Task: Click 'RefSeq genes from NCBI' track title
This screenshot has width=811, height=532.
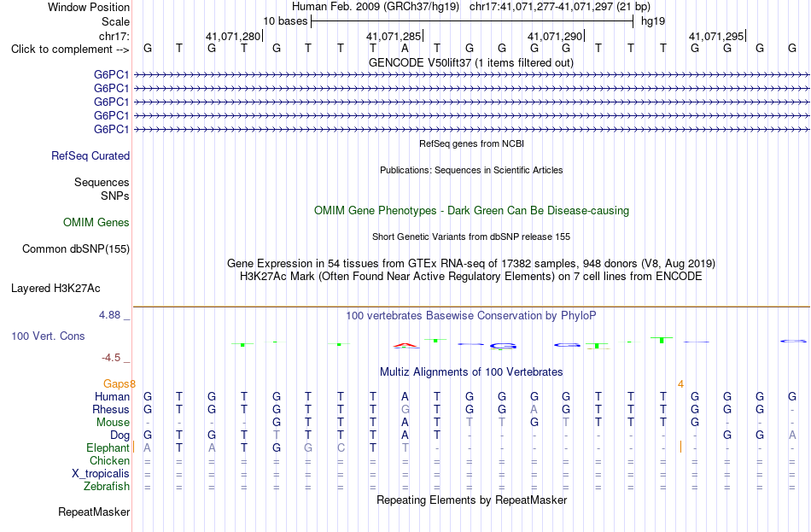Action: tap(471, 143)
